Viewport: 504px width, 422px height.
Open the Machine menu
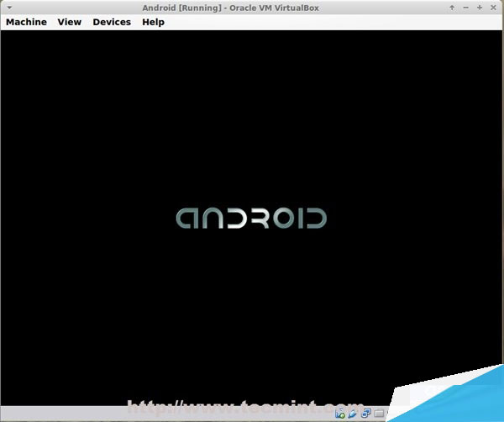pyautogui.click(x=26, y=22)
